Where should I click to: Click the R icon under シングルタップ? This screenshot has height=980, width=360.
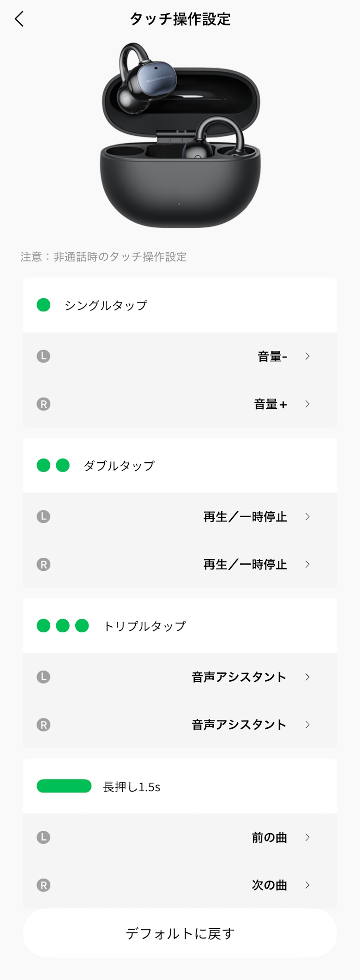click(43, 404)
